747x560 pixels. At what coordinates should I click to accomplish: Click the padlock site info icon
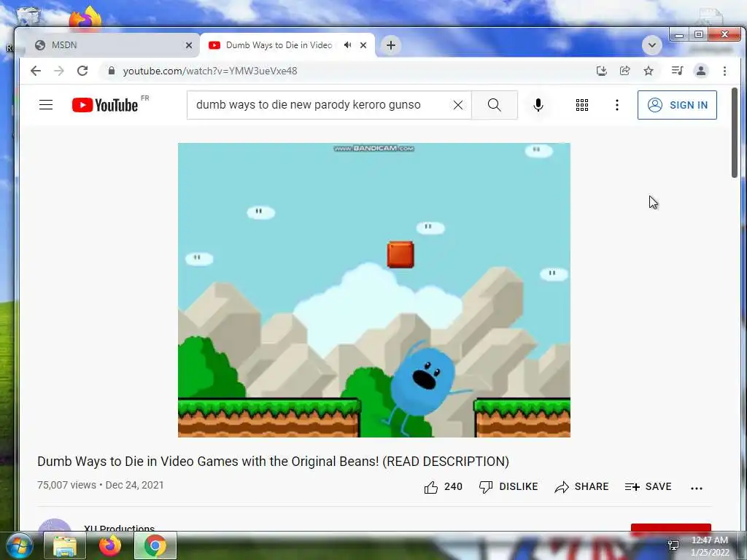(112, 71)
